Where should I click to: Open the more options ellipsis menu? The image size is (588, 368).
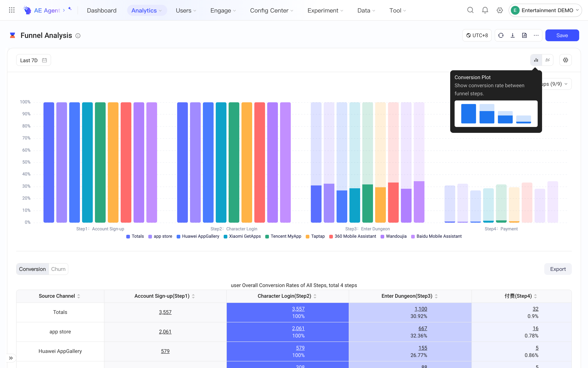[x=536, y=35]
